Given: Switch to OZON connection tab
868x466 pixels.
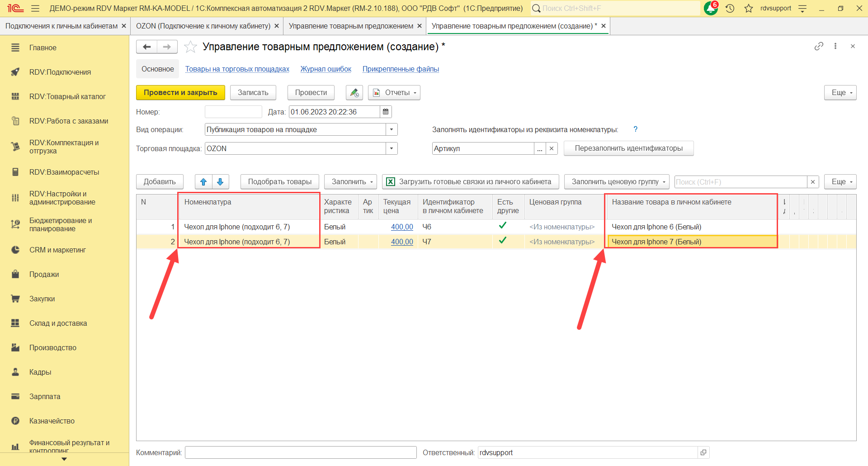Looking at the screenshot, I should pyautogui.click(x=203, y=26).
